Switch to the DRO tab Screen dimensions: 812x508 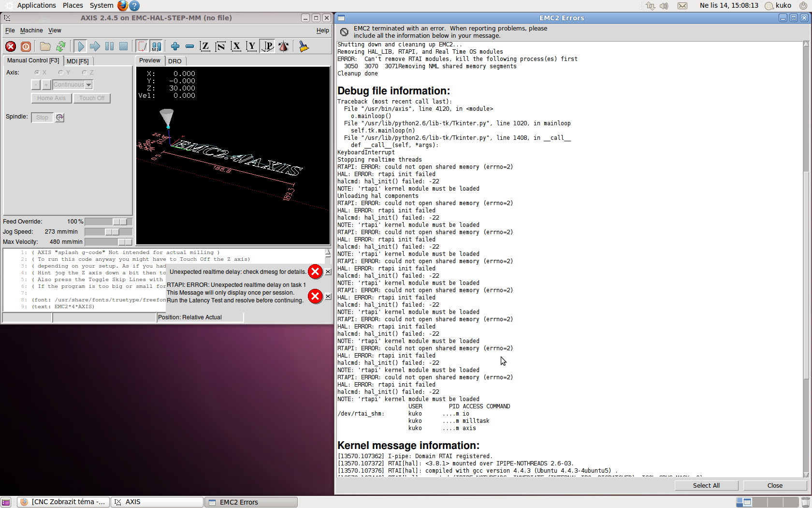(x=175, y=61)
